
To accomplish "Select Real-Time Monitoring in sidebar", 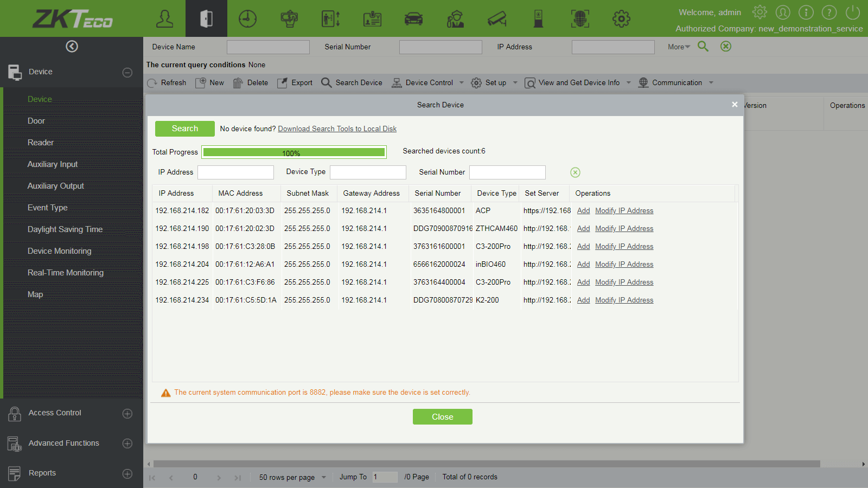I will tap(66, 273).
